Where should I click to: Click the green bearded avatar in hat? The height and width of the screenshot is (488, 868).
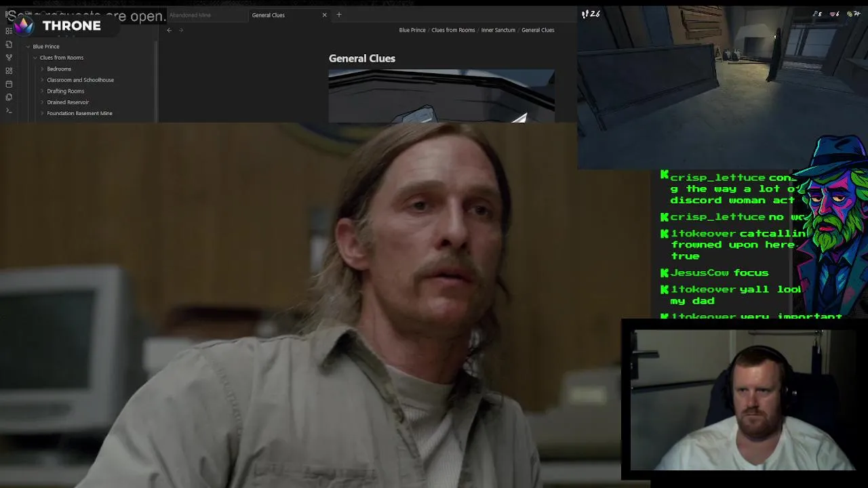pyautogui.click(x=833, y=224)
